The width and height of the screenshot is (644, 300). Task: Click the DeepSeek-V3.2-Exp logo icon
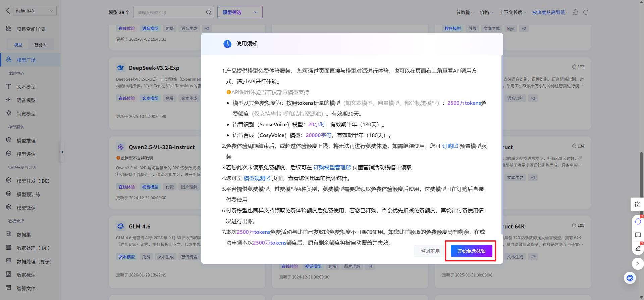(x=120, y=68)
